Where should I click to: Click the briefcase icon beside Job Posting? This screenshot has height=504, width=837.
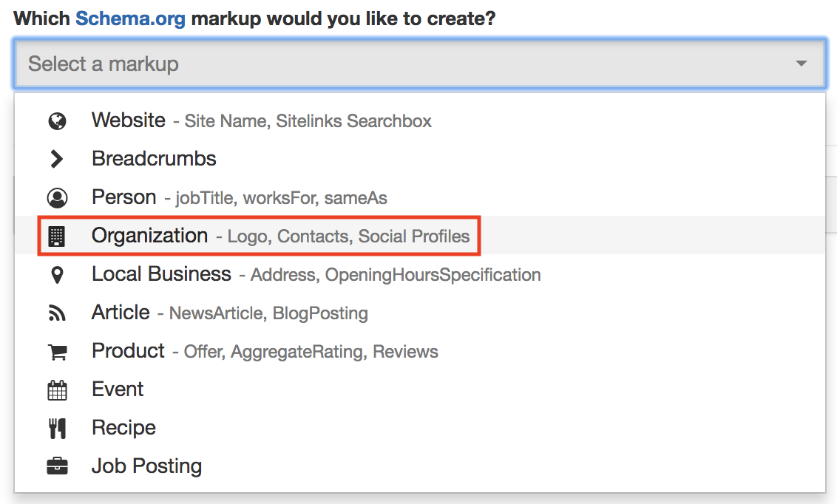[x=57, y=467]
